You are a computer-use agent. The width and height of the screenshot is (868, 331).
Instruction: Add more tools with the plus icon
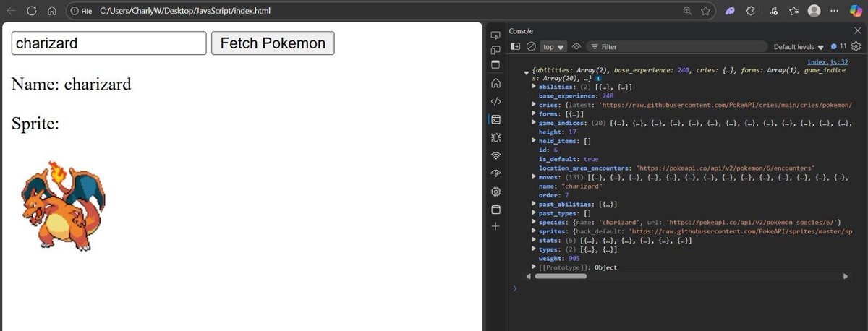(496, 227)
